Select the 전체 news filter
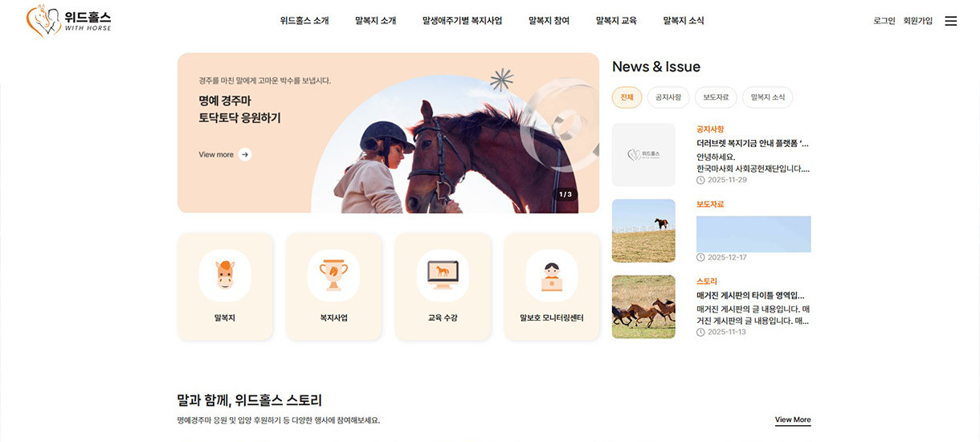This screenshot has width=980, height=442. tap(627, 97)
